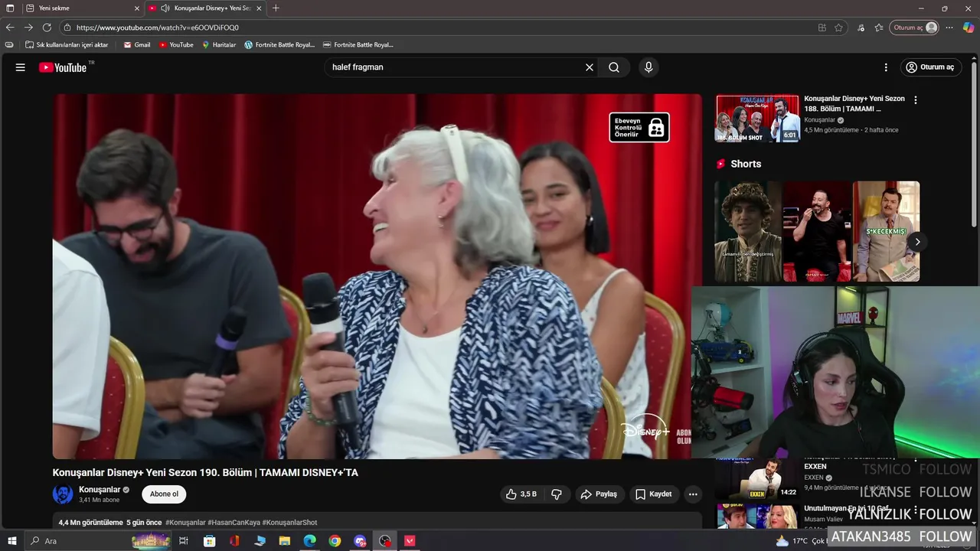The width and height of the screenshot is (980, 551).
Task: Open the YouTube hamburger guide menu
Action: tap(21, 67)
